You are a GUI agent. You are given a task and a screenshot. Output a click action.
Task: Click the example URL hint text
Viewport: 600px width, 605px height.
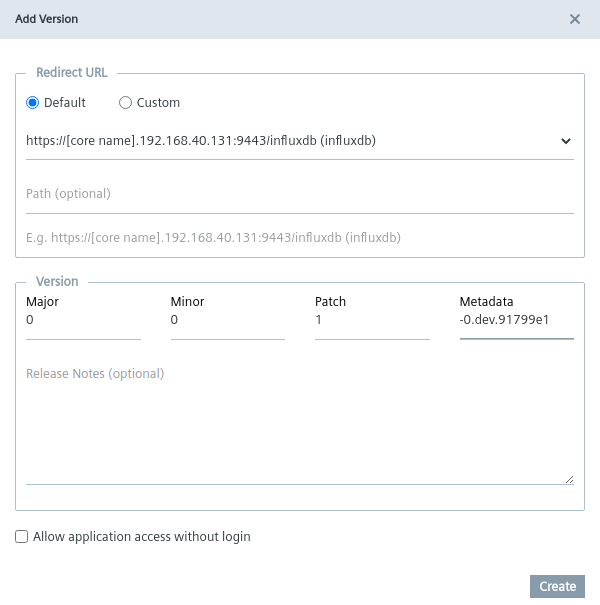[213, 238]
